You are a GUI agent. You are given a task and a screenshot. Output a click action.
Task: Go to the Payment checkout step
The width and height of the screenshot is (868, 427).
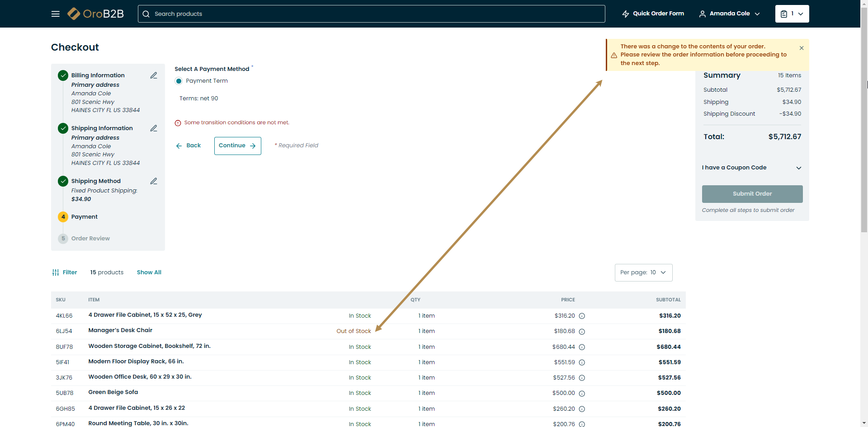click(x=84, y=217)
